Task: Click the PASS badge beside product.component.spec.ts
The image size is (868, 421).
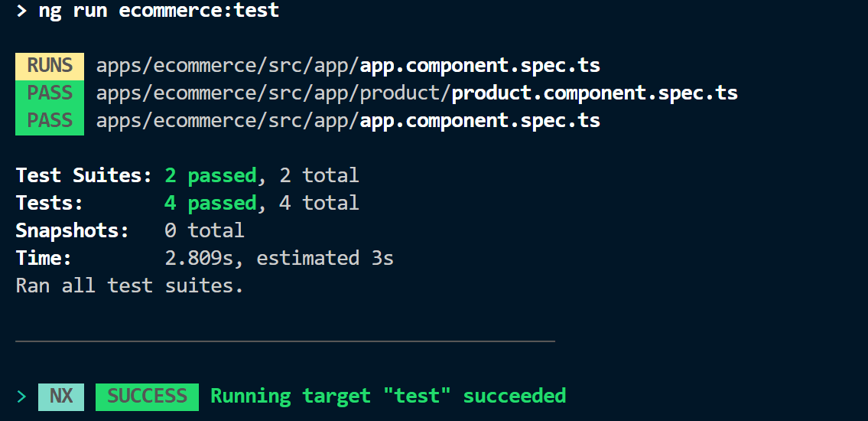Action: 50,93
